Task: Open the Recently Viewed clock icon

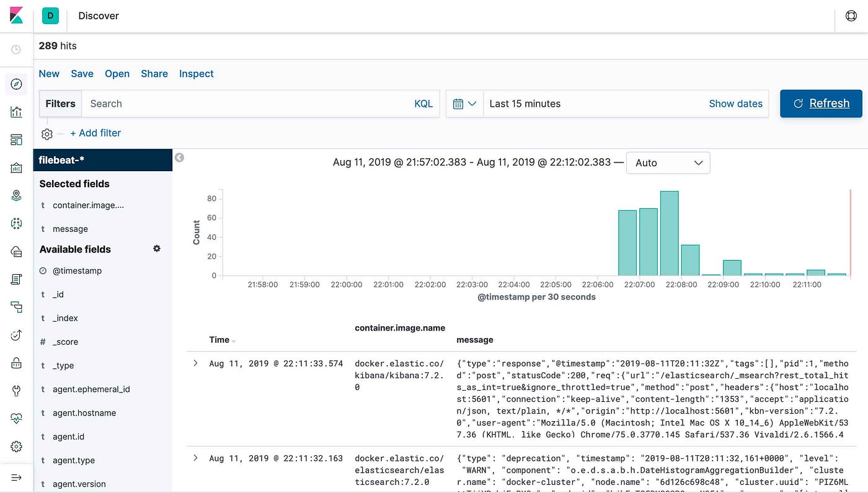Action: (16, 50)
